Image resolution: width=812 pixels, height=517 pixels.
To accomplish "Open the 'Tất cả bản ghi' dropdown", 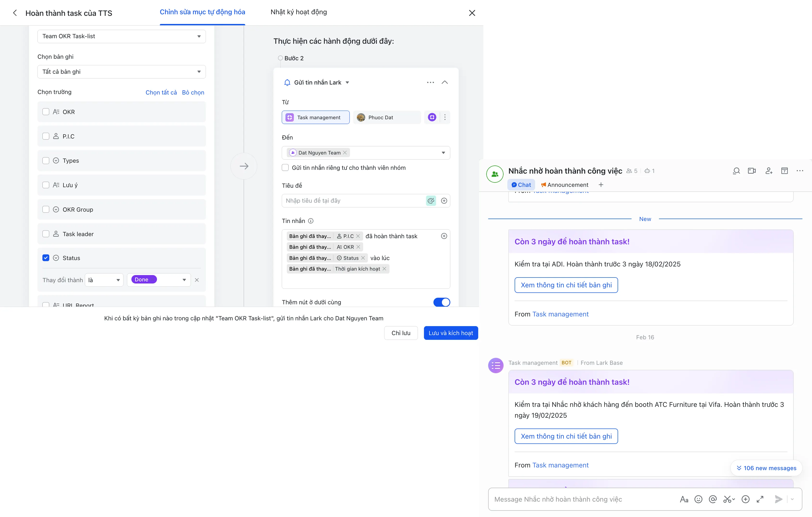I will tap(121, 71).
